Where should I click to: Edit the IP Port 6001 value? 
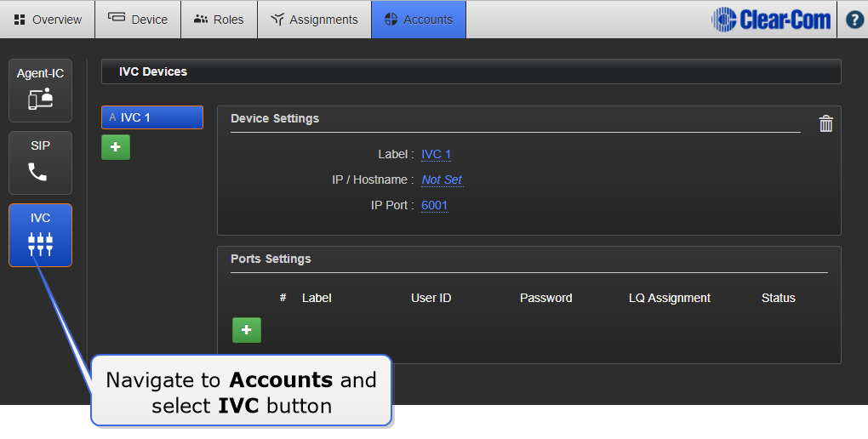tap(434, 205)
